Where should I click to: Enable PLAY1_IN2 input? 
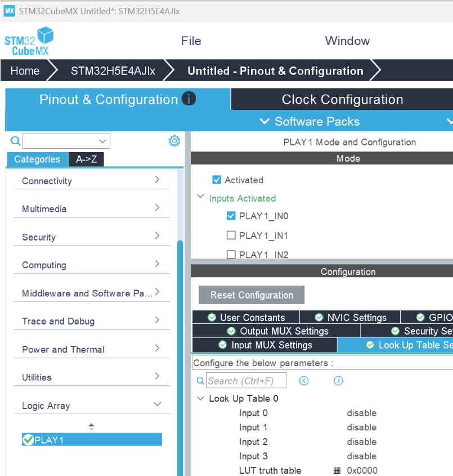231,254
